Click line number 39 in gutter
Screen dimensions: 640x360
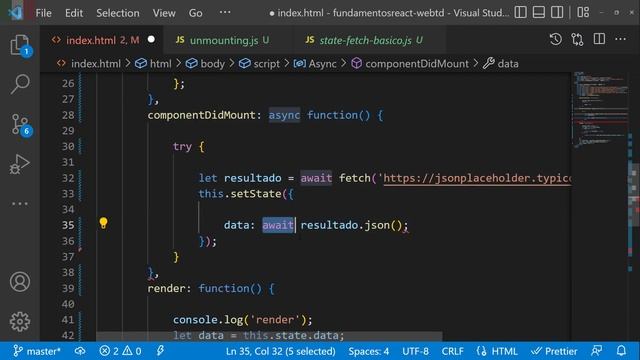[x=68, y=288]
